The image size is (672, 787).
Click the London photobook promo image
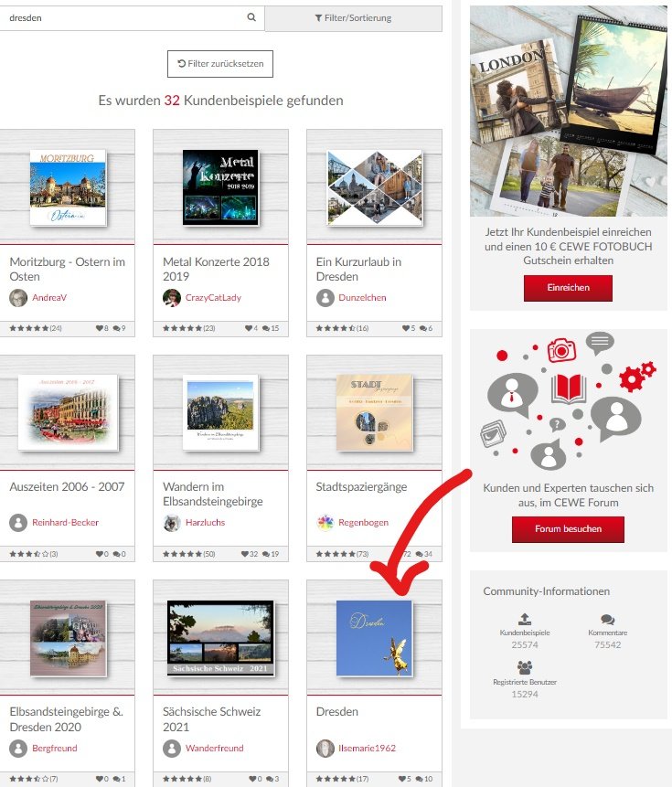tap(569, 111)
